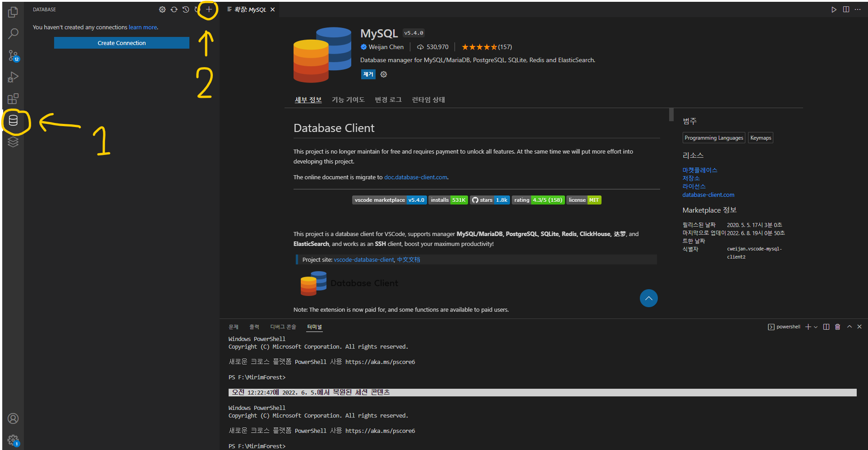Switch to the 런타임 상태 tab

pyautogui.click(x=428, y=100)
